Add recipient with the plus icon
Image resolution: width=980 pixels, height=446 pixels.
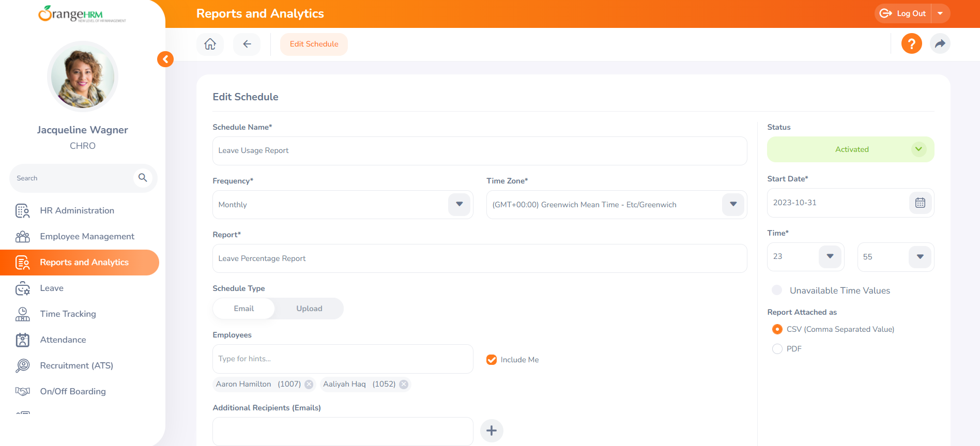492,430
